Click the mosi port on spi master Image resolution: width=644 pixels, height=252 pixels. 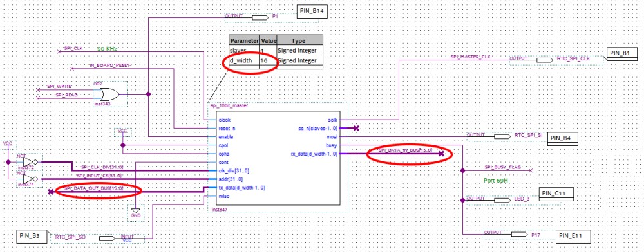click(x=332, y=137)
